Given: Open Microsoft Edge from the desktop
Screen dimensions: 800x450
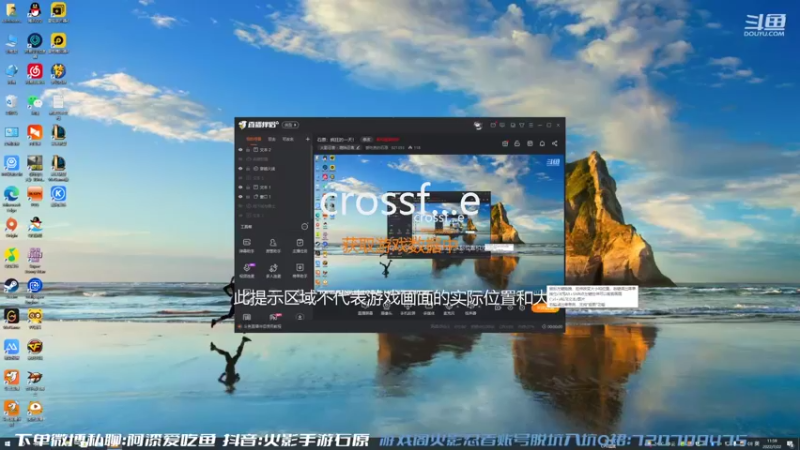Looking at the screenshot, I should [x=11, y=198].
